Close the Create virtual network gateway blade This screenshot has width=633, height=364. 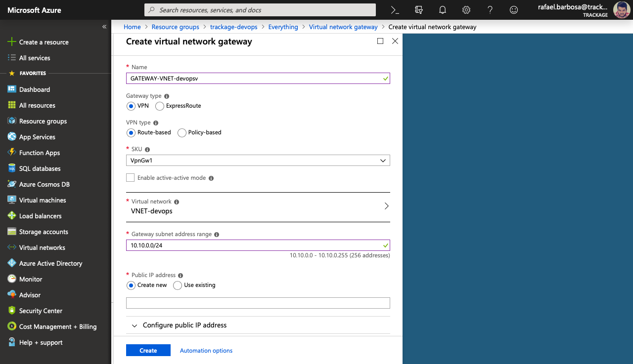[x=395, y=41]
